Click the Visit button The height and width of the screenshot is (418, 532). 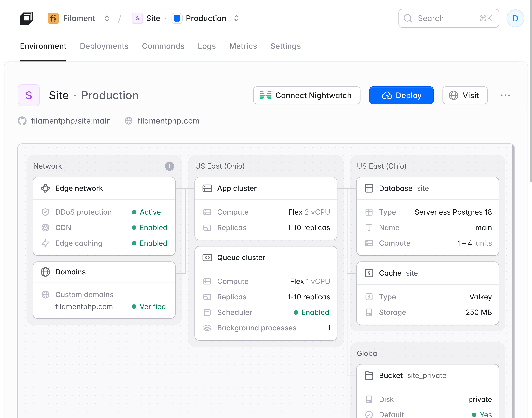pos(465,95)
